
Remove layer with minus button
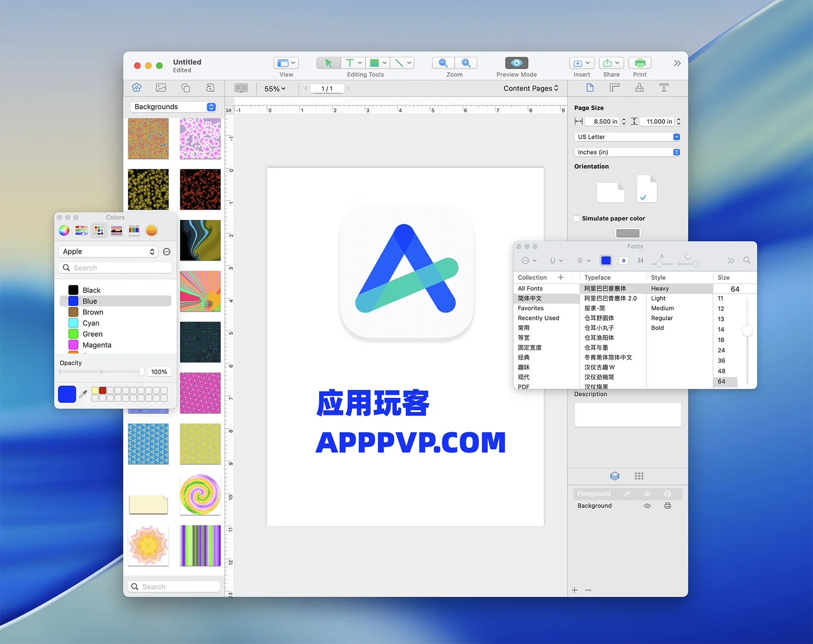coord(588,590)
